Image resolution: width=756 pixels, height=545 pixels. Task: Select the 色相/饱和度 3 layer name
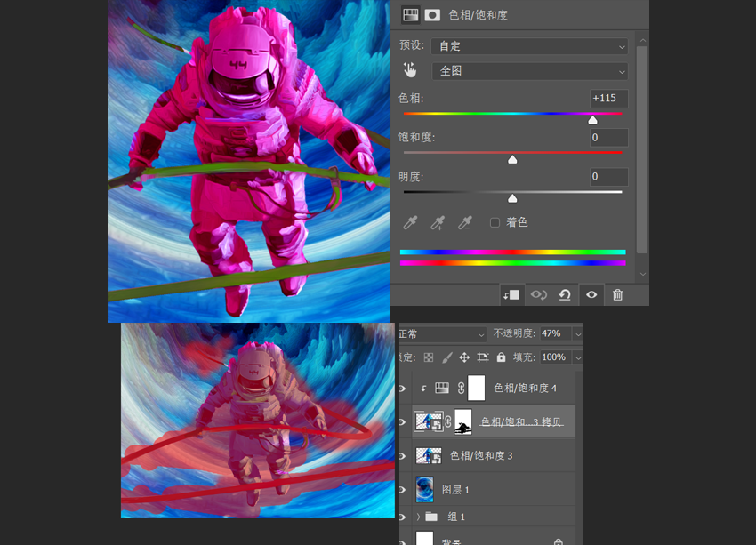point(480,456)
